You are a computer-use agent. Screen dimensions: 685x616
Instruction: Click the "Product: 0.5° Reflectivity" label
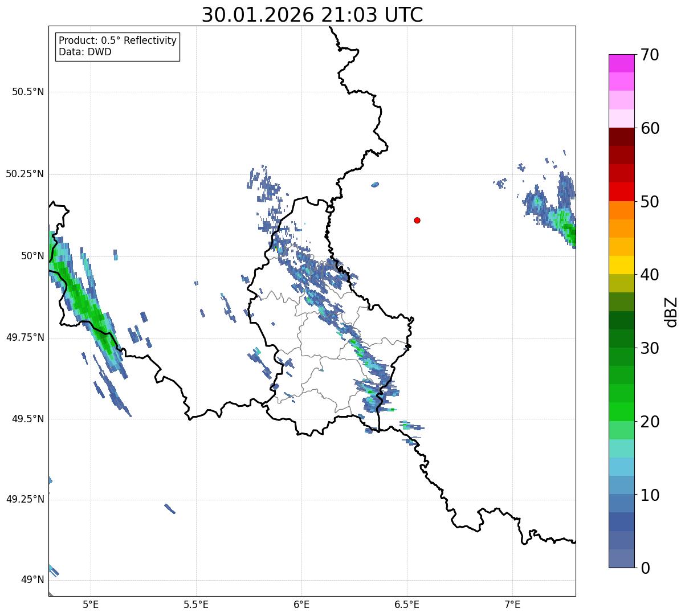click(118, 41)
